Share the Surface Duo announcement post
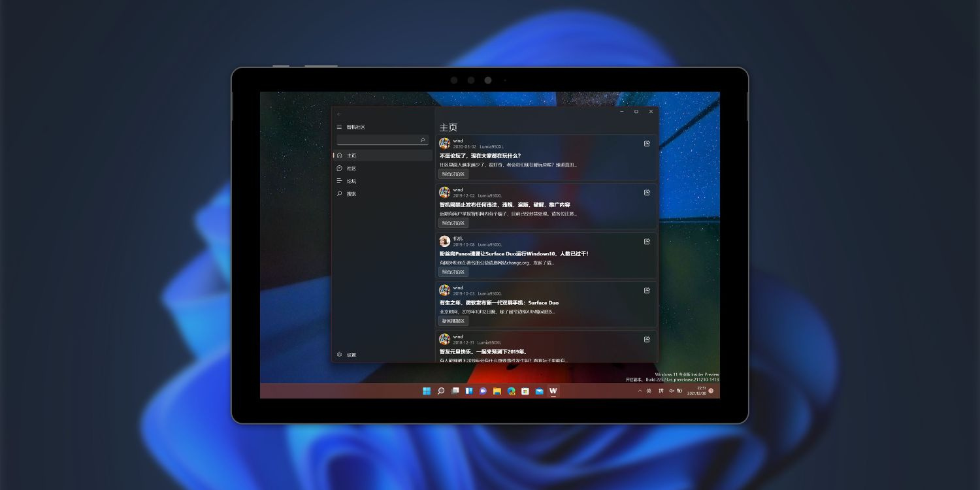Screen dimensions: 980x490 point(647,291)
